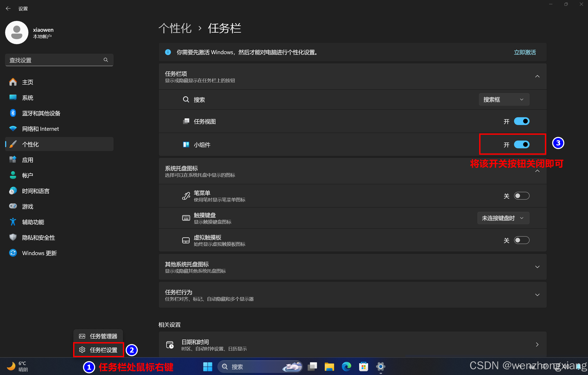
Task: Expand 其他系统托盘图标 section
Action: 537,267
